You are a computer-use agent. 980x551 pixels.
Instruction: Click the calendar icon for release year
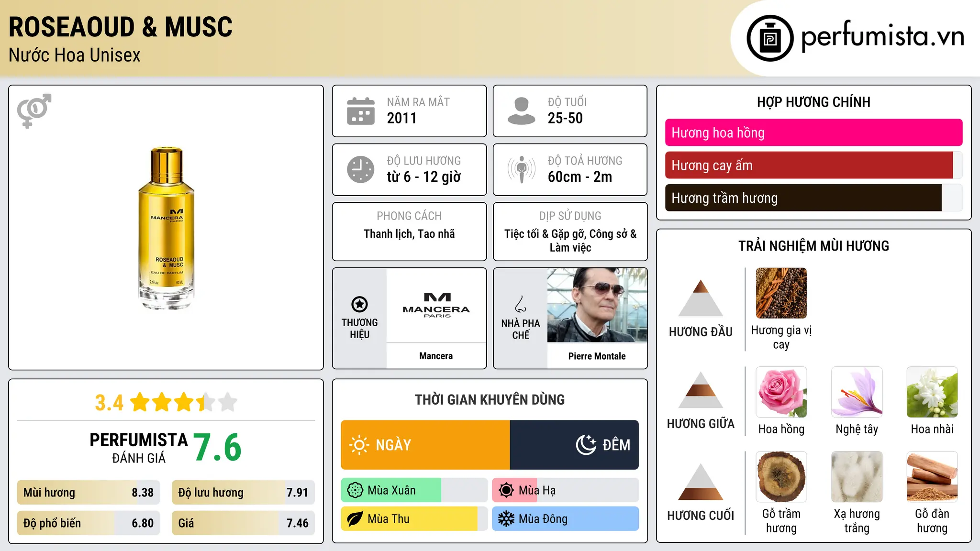coord(361,111)
